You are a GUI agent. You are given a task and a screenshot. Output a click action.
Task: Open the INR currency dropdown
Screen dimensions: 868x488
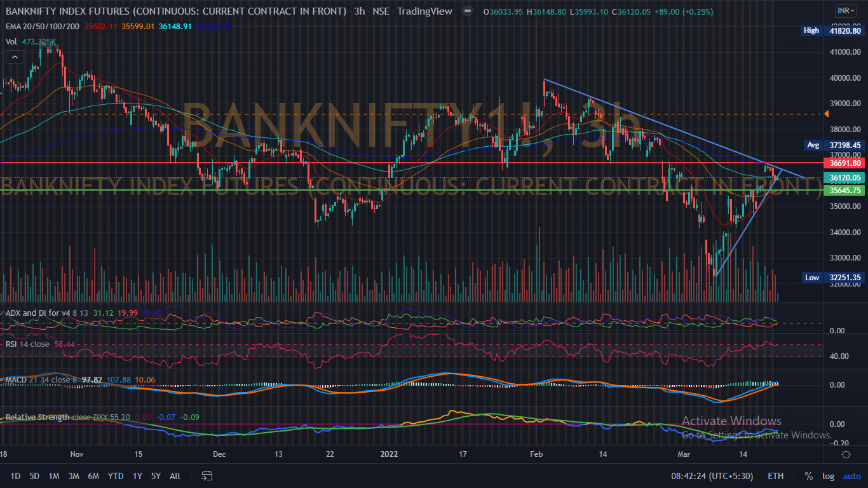point(845,11)
